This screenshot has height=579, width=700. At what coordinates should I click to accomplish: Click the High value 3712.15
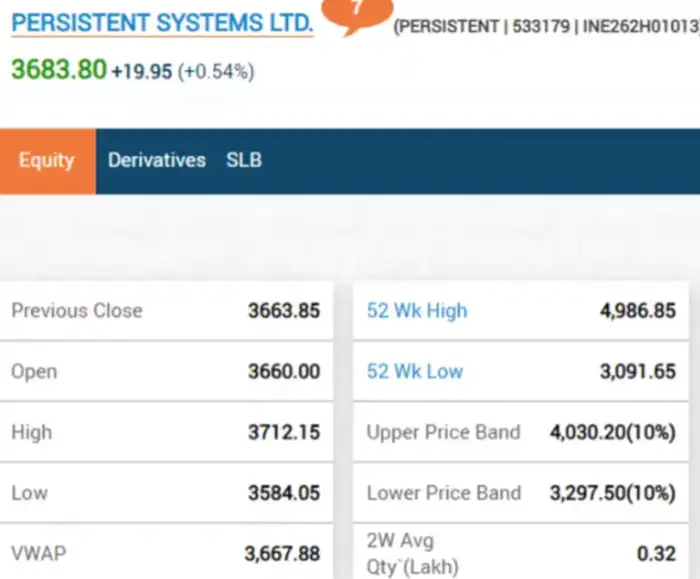pyautogui.click(x=284, y=432)
